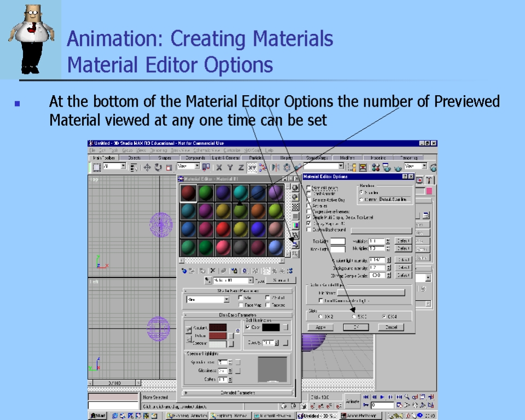
Task: Open the shader type dropdown
Action: (x=226, y=300)
